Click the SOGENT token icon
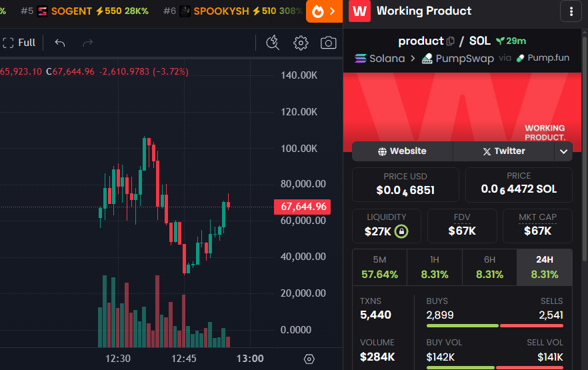This screenshot has height=370, width=588. [x=43, y=11]
